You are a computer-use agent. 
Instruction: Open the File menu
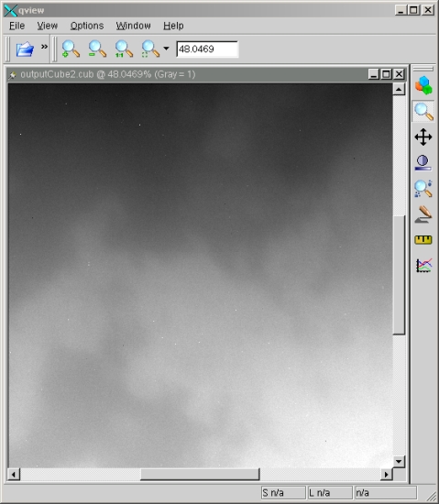[17, 26]
